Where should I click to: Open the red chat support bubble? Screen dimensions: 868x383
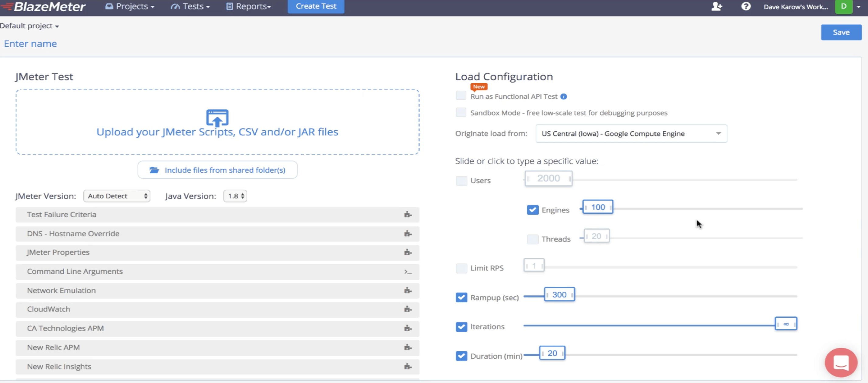tap(841, 362)
